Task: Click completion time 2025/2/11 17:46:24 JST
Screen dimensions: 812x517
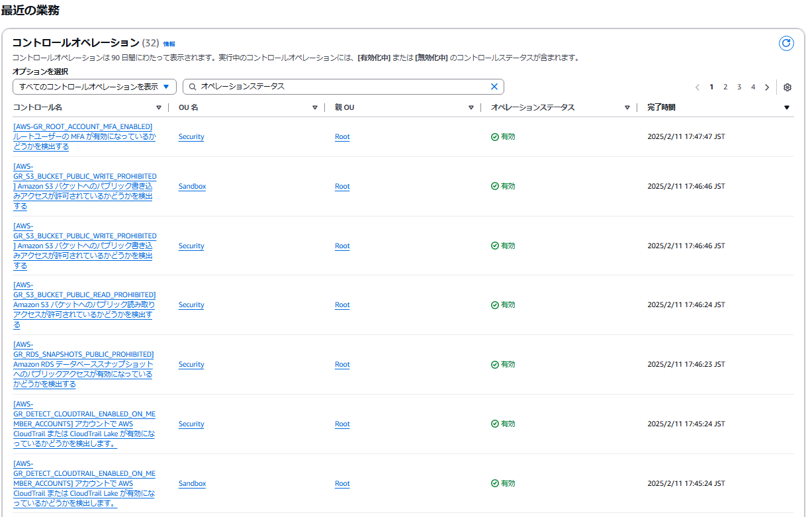Action: pos(686,305)
